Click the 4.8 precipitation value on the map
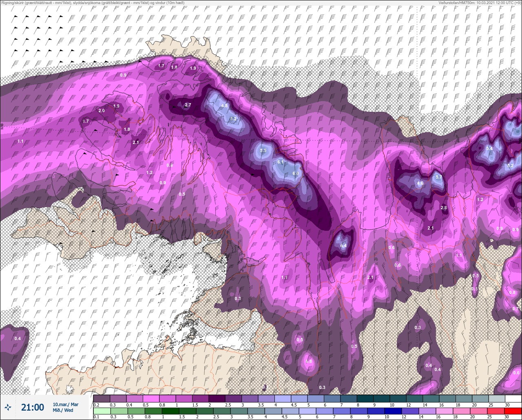Screen dimensions: 522x420 (224, 106)
